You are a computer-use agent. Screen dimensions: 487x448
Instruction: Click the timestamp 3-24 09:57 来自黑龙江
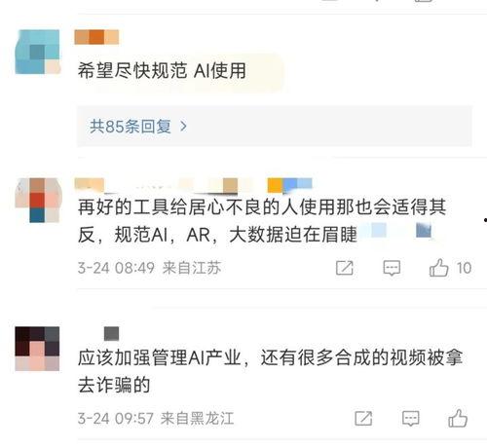pos(156,418)
